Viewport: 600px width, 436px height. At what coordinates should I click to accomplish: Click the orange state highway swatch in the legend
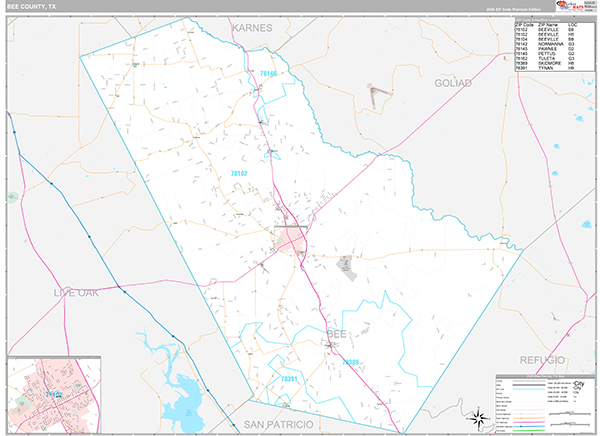pos(529,418)
